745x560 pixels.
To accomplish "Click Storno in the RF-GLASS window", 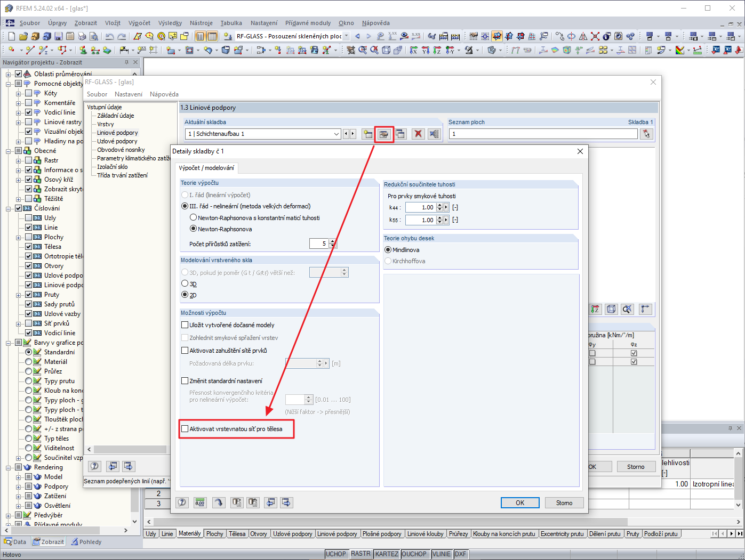I will click(636, 467).
